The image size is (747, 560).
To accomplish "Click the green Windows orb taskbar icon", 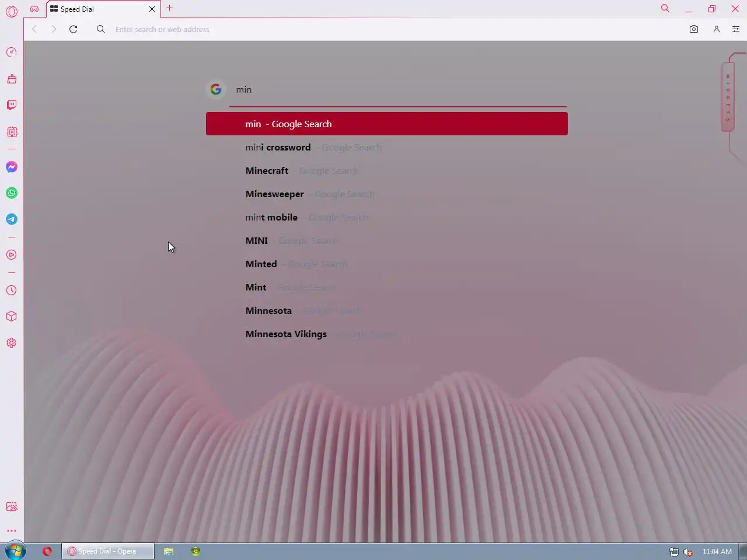I will 196,551.
